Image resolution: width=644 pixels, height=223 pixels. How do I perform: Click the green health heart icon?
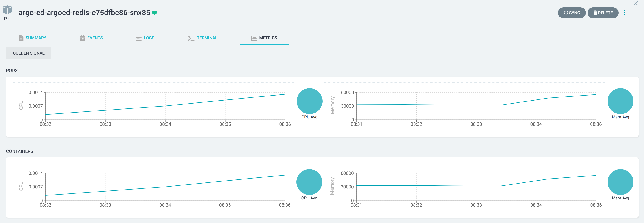coord(155,13)
